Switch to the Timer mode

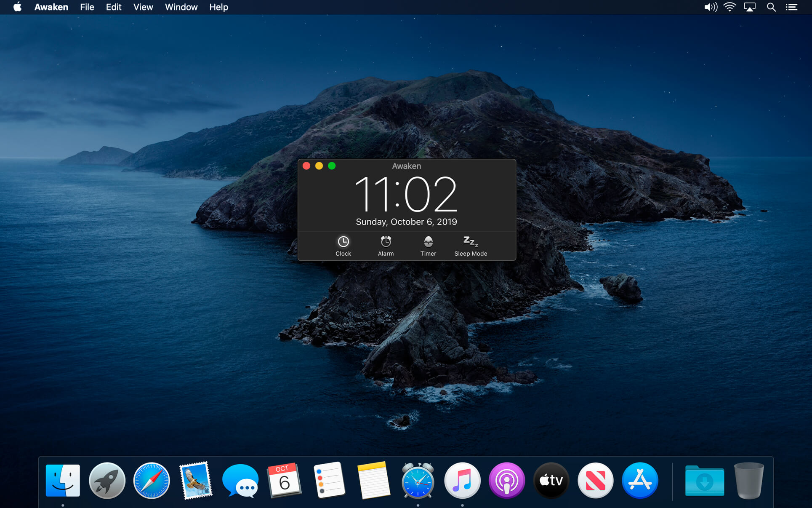(428, 242)
